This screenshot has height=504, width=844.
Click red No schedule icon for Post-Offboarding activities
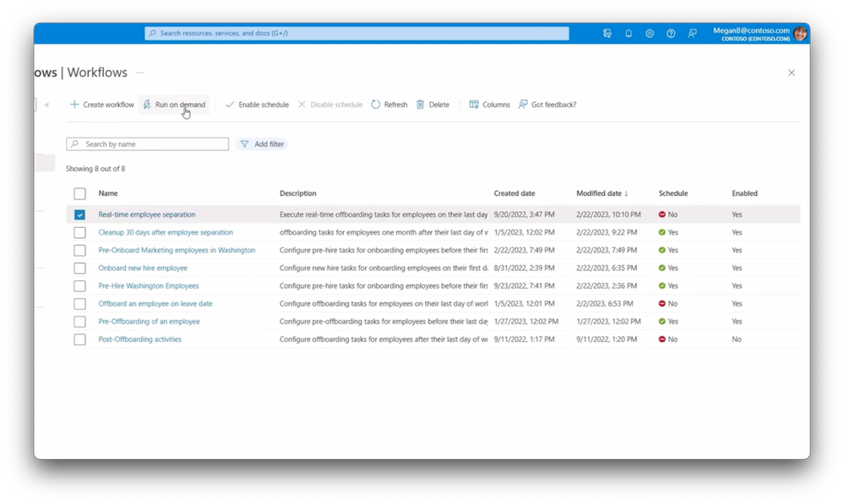click(662, 339)
